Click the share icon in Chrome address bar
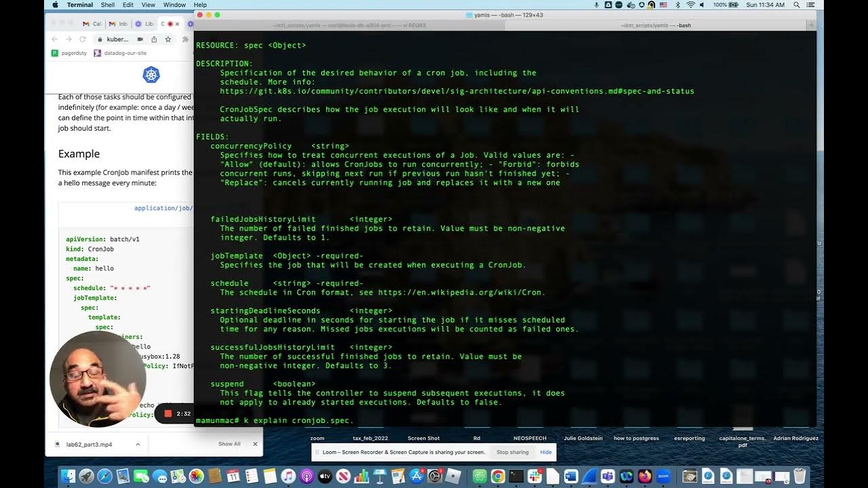 pyautogui.click(x=154, y=39)
